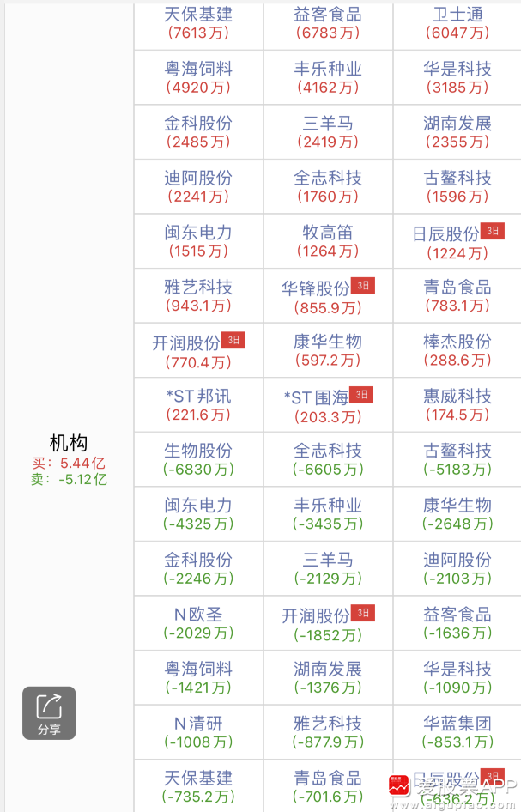Open 天保基建 with 7613万 buy
Screen dimensions: 521x812
[x=198, y=23]
